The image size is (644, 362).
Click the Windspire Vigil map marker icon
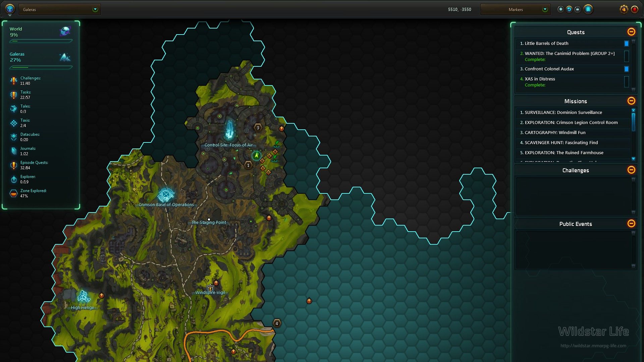(210, 288)
